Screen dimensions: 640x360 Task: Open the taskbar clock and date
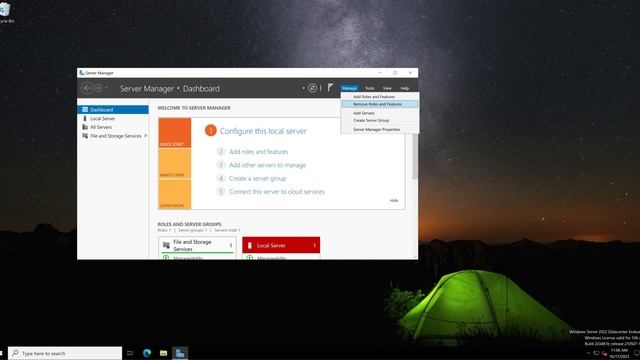619,353
